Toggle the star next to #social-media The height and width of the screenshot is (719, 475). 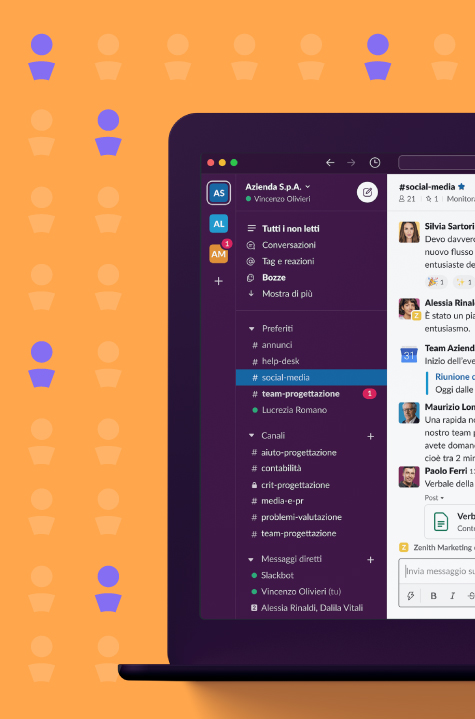point(461,187)
